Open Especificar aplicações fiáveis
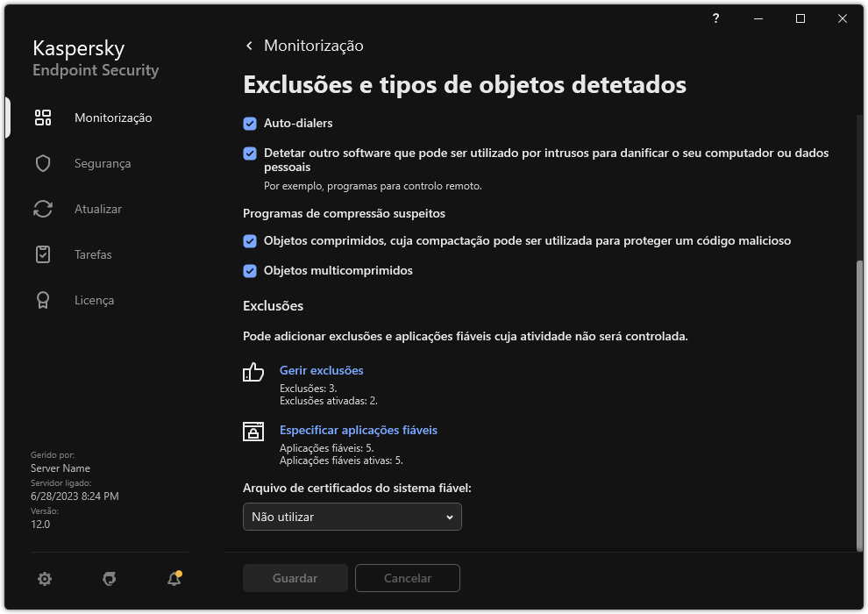 click(358, 432)
